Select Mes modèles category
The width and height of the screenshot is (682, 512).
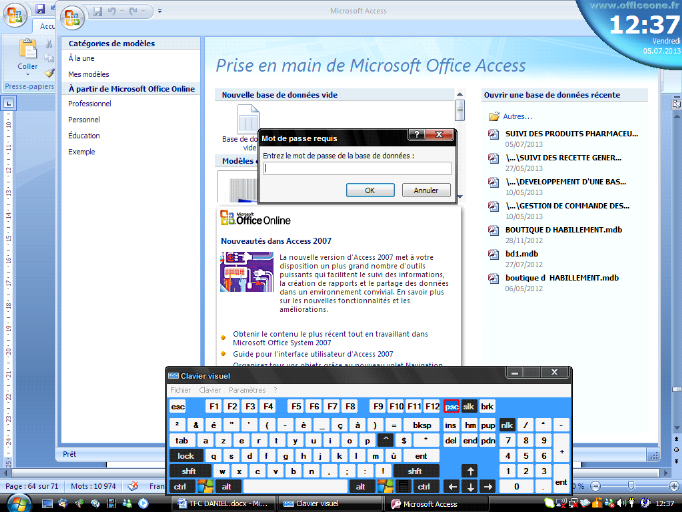click(x=89, y=74)
